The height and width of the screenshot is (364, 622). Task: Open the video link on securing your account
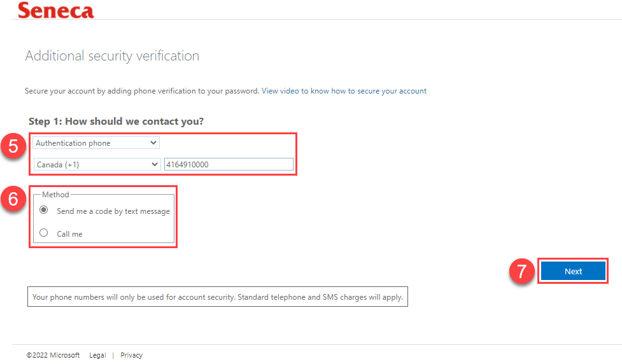click(344, 91)
